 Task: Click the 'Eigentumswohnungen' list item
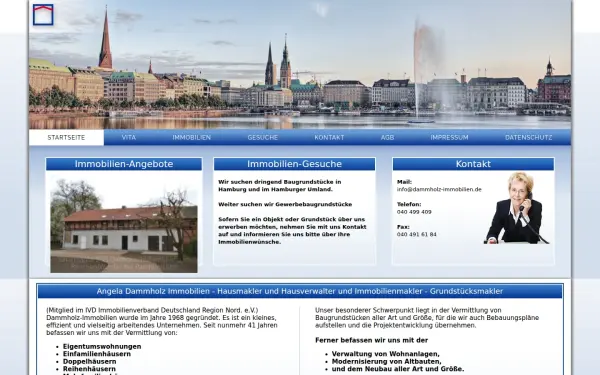[x=102, y=346]
